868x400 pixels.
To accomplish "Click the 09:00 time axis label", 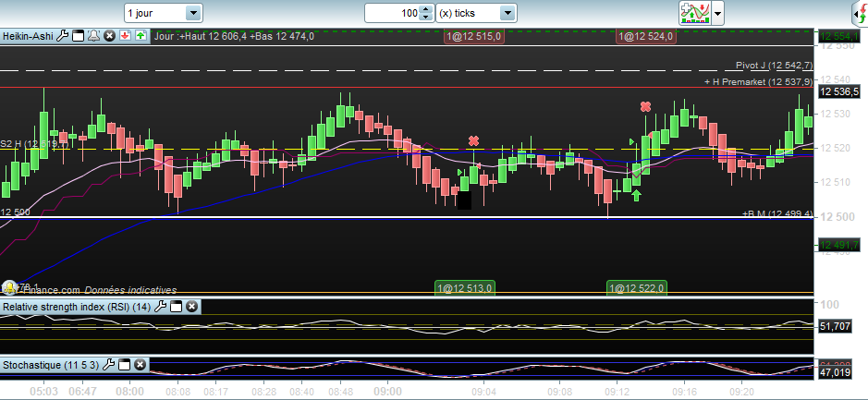I will (x=387, y=392).
